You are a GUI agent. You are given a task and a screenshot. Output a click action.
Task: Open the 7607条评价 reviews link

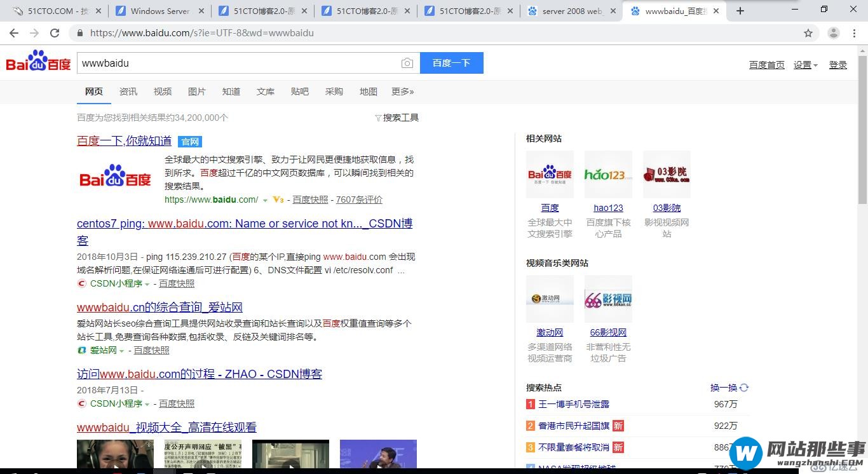(x=359, y=200)
